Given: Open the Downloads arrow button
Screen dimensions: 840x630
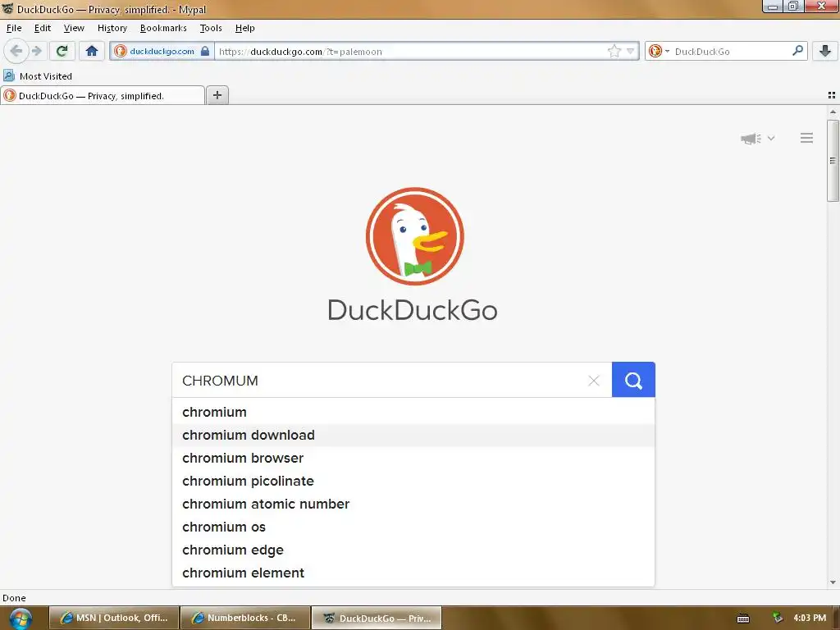Looking at the screenshot, I should 825,51.
